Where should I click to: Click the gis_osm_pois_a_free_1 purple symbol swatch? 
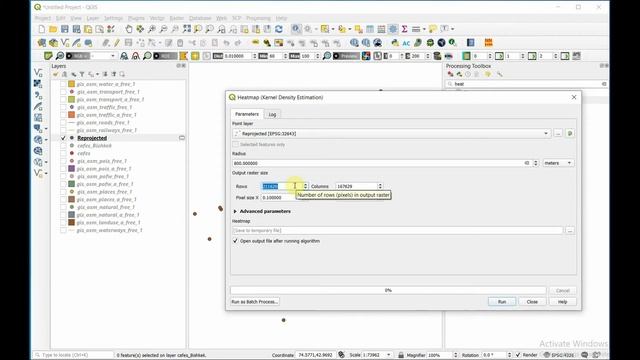coord(71,169)
